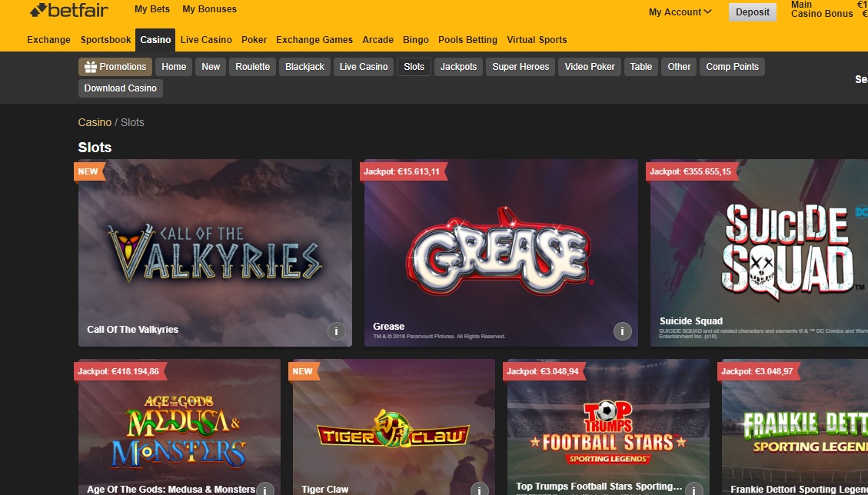Expand the My Account dropdown

(x=680, y=12)
